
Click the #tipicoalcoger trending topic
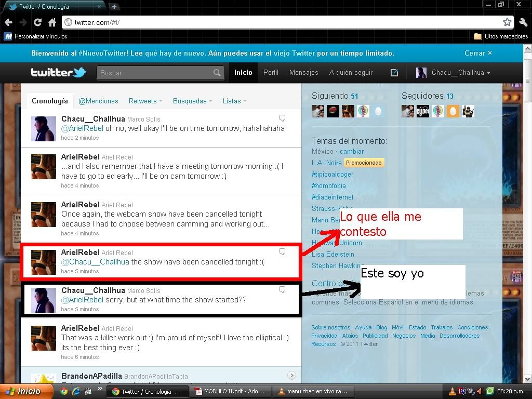[x=332, y=174]
